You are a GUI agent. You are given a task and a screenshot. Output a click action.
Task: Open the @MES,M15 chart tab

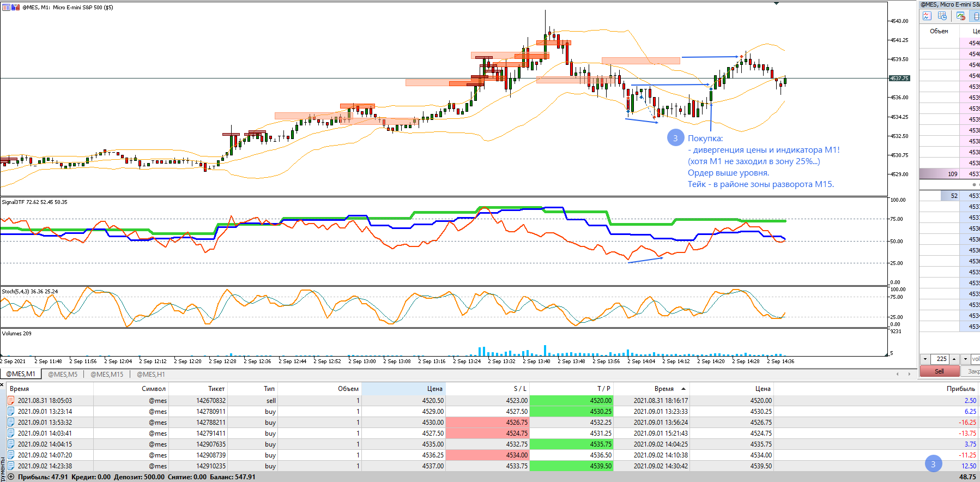[107, 374]
